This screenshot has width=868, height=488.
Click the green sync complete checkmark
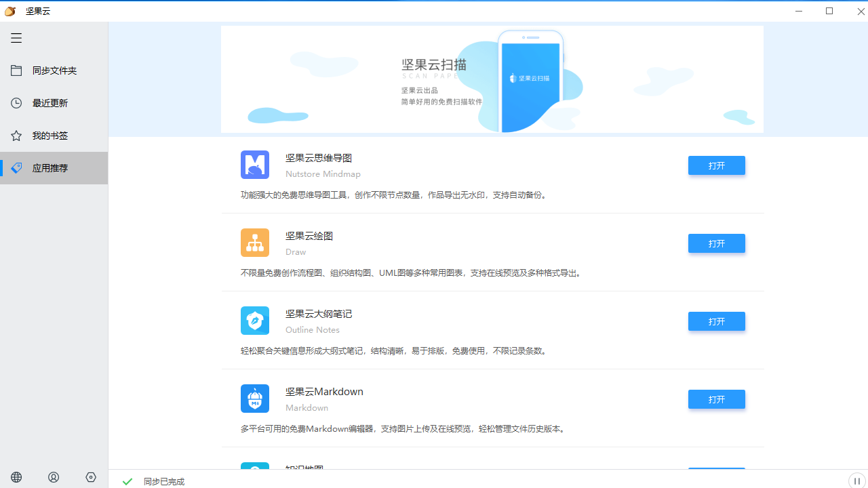[x=127, y=481]
